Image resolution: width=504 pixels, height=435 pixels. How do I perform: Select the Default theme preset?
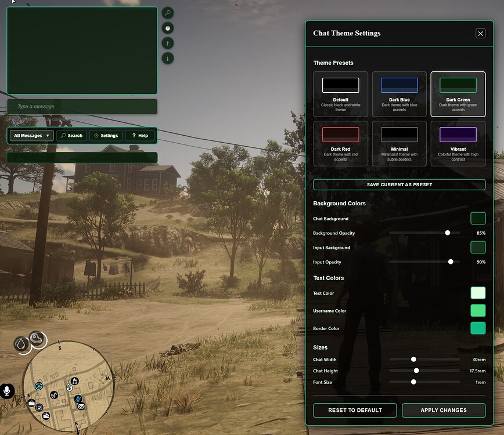coord(340,94)
